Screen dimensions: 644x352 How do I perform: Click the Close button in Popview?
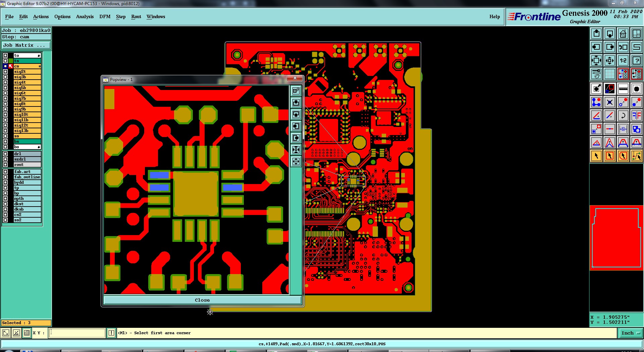click(x=202, y=300)
